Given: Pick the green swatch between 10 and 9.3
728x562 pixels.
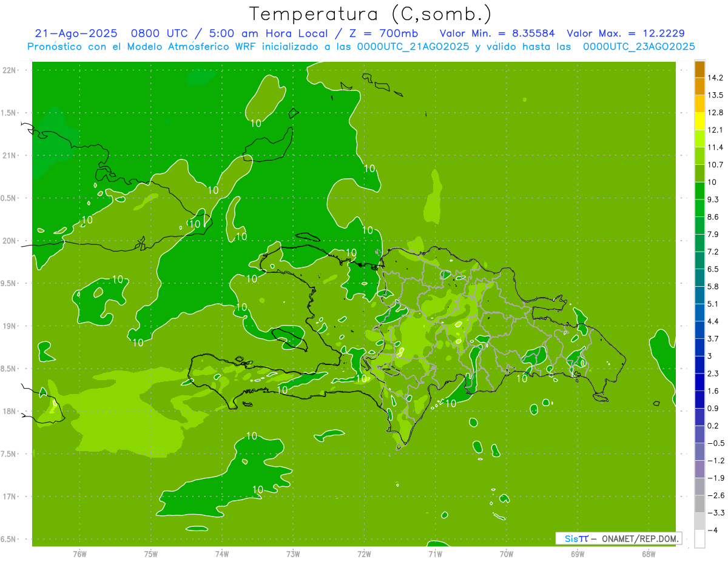Looking at the screenshot, I should pyautogui.click(x=699, y=191).
